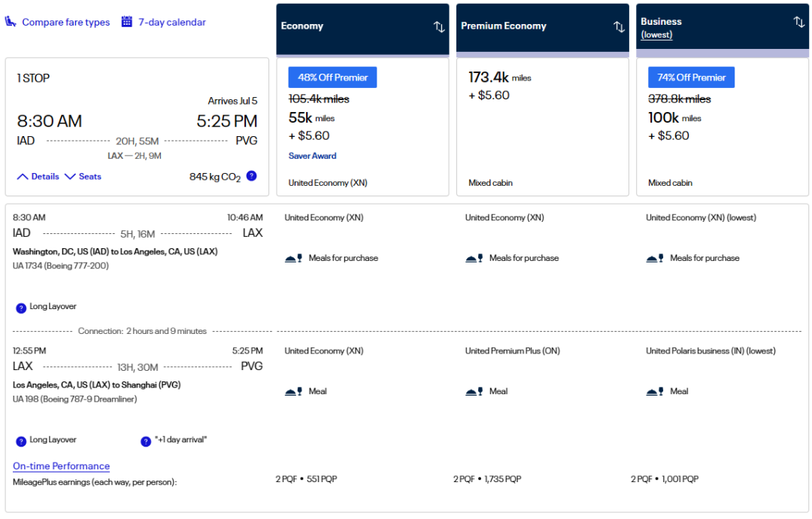
Task: Click the Long Layover help icon under UA 198
Action: coord(21,442)
